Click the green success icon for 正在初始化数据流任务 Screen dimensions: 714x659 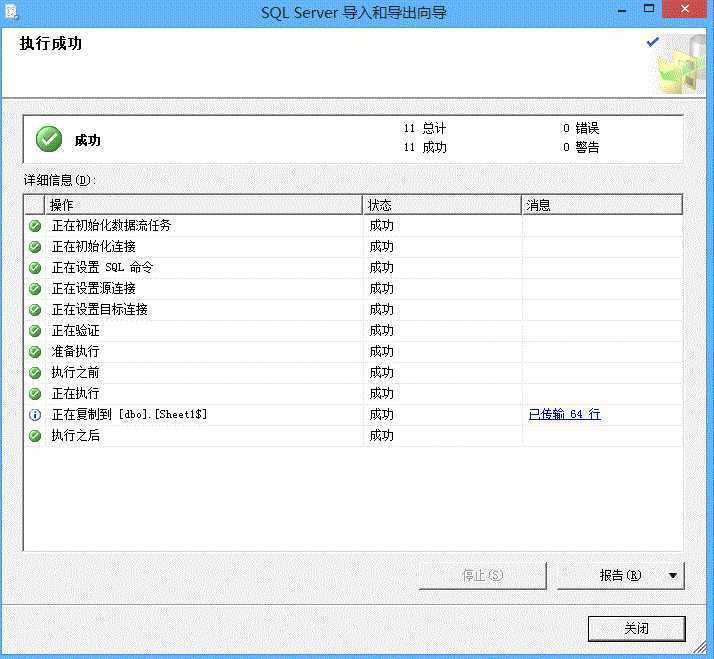pos(35,226)
